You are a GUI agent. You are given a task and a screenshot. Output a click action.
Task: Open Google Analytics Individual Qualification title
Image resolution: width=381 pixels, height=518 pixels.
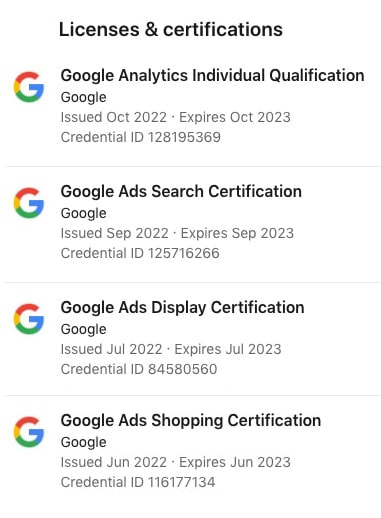tap(212, 76)
